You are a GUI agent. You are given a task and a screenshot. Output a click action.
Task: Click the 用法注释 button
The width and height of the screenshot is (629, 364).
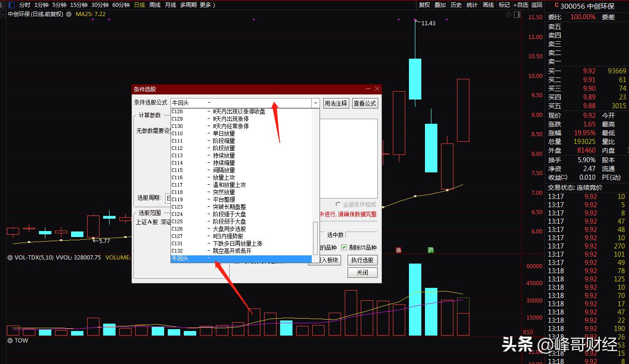(336, 104)
